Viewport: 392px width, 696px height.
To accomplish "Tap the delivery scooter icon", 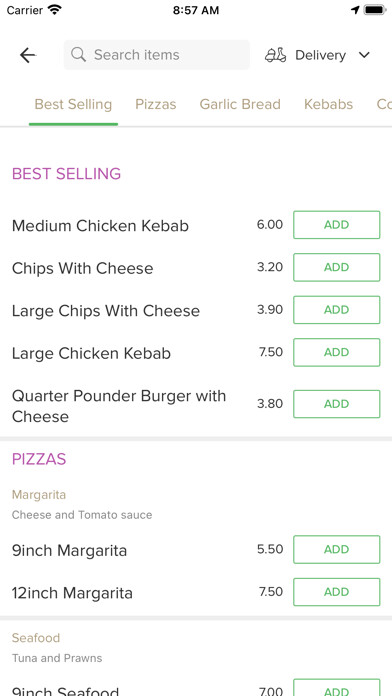I will pyautogui.click(x=276, y=55).
